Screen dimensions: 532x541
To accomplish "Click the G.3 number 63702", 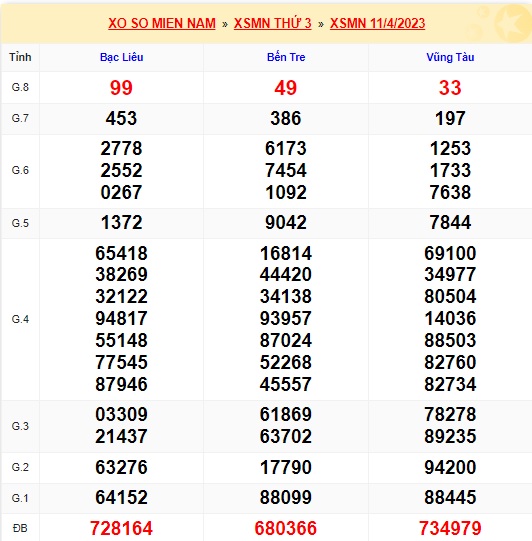I will click(286, 436).
